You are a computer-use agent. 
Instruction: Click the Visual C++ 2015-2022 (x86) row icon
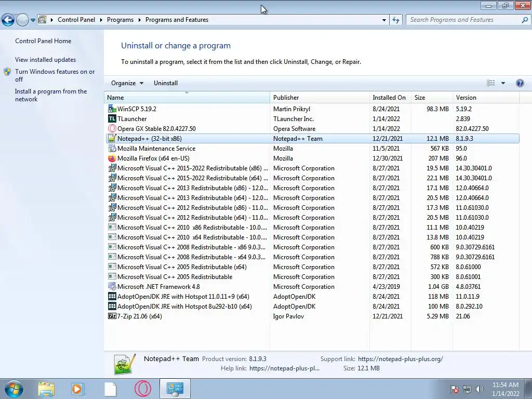[x=112, y=168]
